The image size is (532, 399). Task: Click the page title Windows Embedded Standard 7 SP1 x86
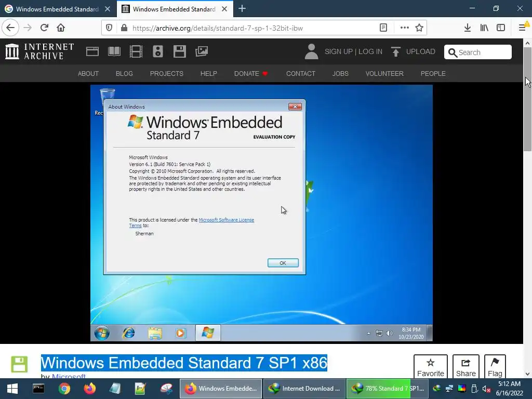pyautogui.click(x=184, y=363)
